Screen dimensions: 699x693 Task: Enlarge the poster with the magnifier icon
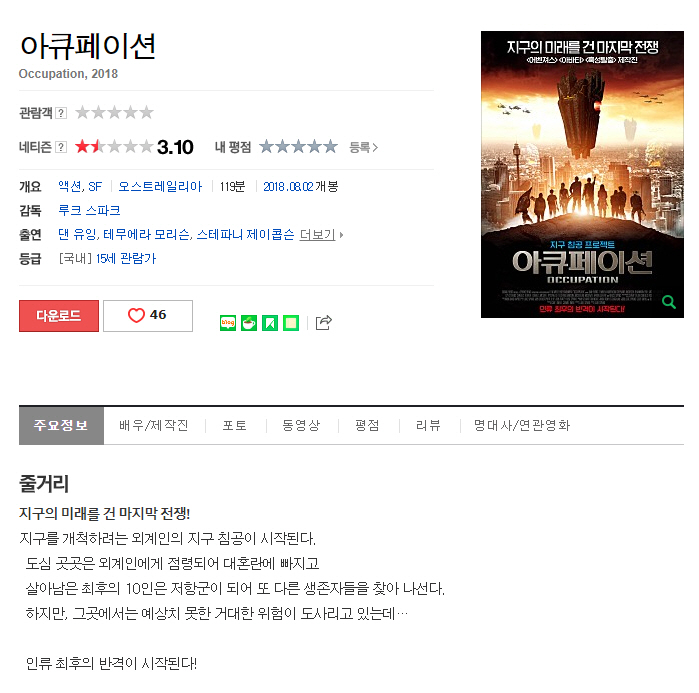668,302
